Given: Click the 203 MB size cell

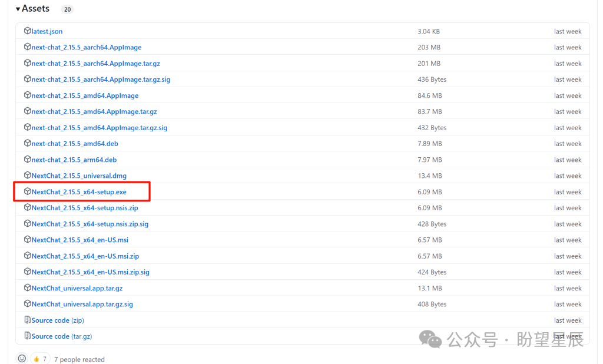Looking at the screenshot, I should pyautogui.click(x=429, y=47).
